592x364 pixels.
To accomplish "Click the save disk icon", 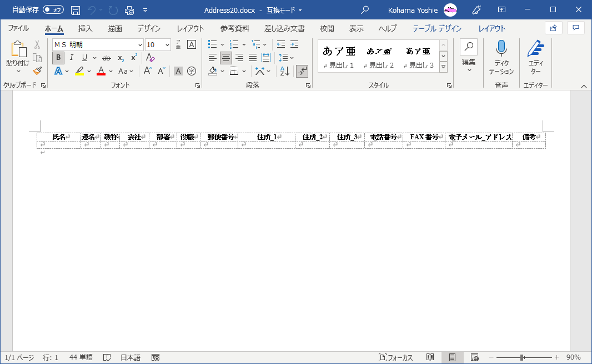I will tap(76, 10).
